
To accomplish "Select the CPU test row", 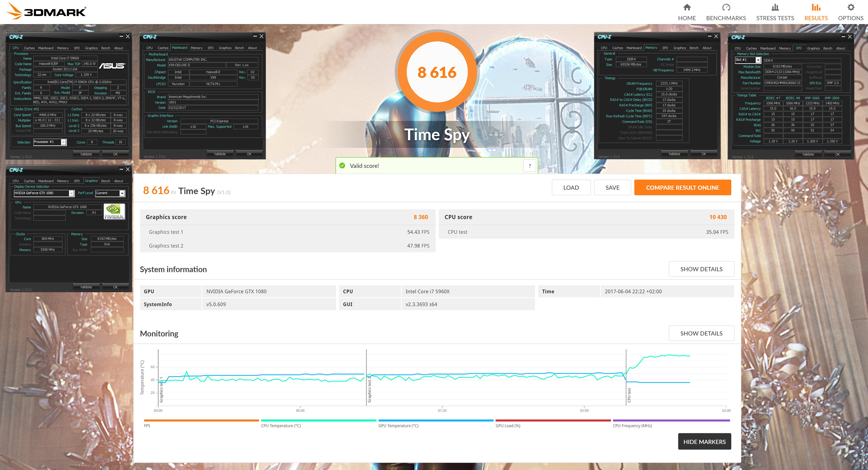I will (587, 232).
